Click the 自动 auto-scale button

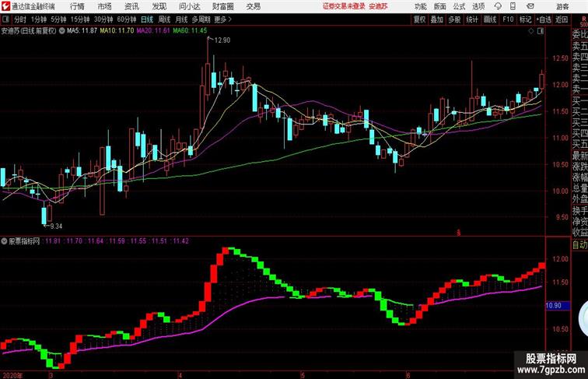[x=579, y=244]
